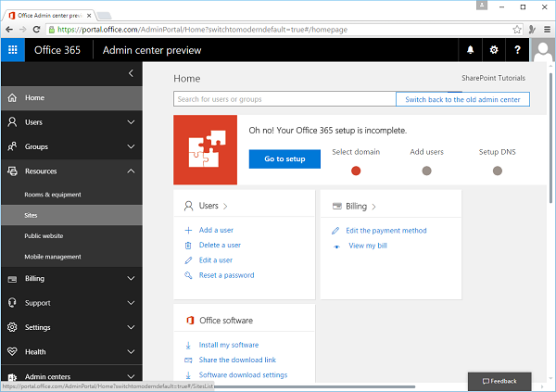Click the Groups icon in sidebar
This screenshot has height=392, width=556.
[12, 146]
